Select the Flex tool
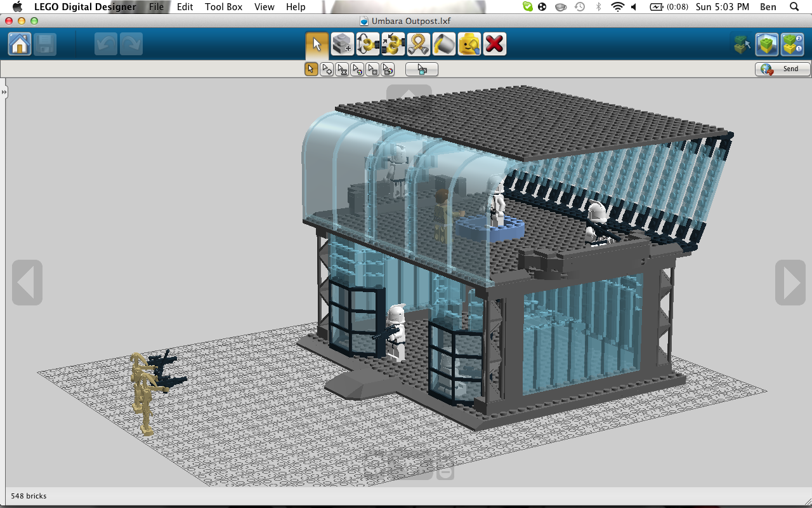Viewport: 812px width, 508px height. [x=418, y=44]
